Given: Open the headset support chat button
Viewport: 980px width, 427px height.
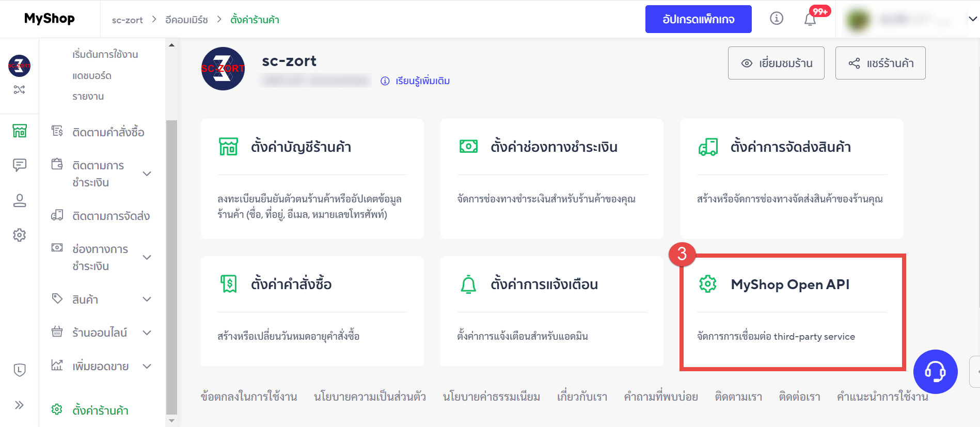Looking at the screenshot, I should [935, 372].
